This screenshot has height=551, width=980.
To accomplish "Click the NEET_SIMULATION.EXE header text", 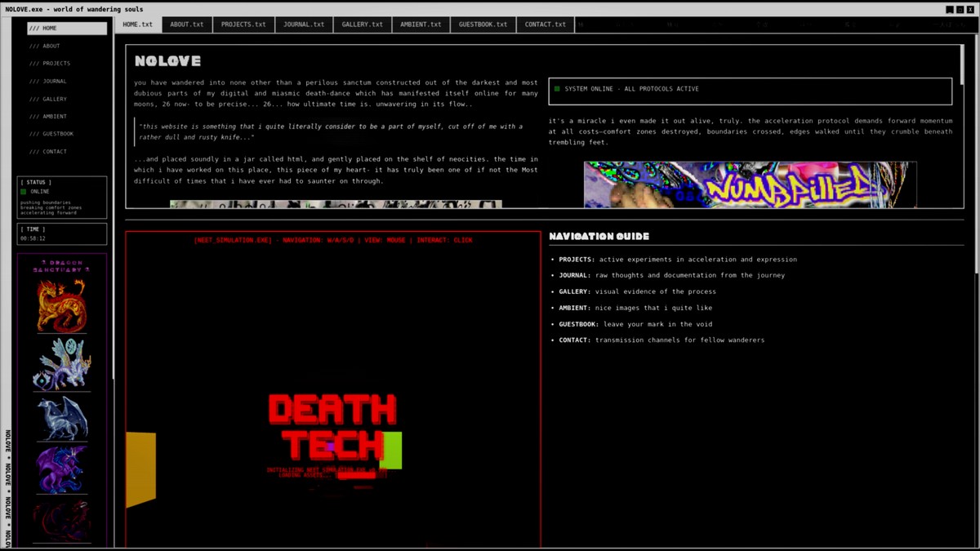I will [332, 241].
